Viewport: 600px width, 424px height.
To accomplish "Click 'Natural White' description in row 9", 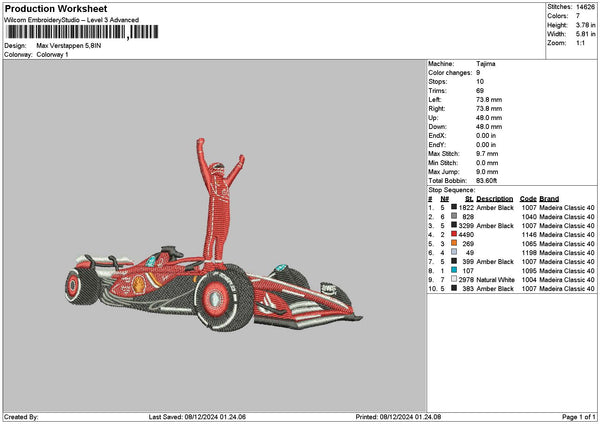I will [x=496, y=279].
